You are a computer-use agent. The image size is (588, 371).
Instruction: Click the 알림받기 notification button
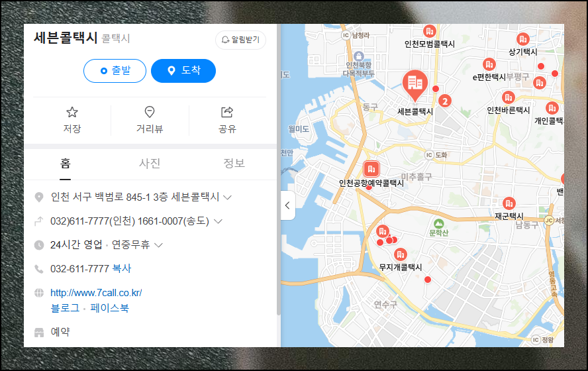(241, 40)
